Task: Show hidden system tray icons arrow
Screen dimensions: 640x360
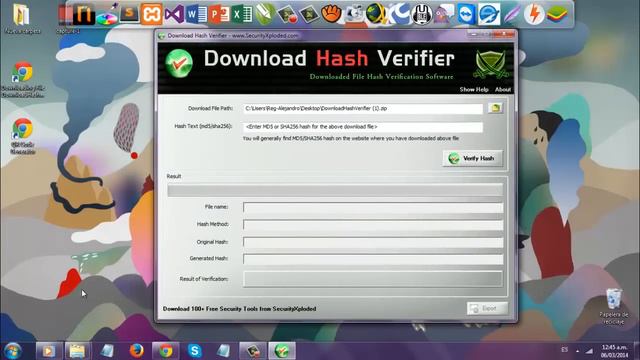Action: [x=578, y=351]
